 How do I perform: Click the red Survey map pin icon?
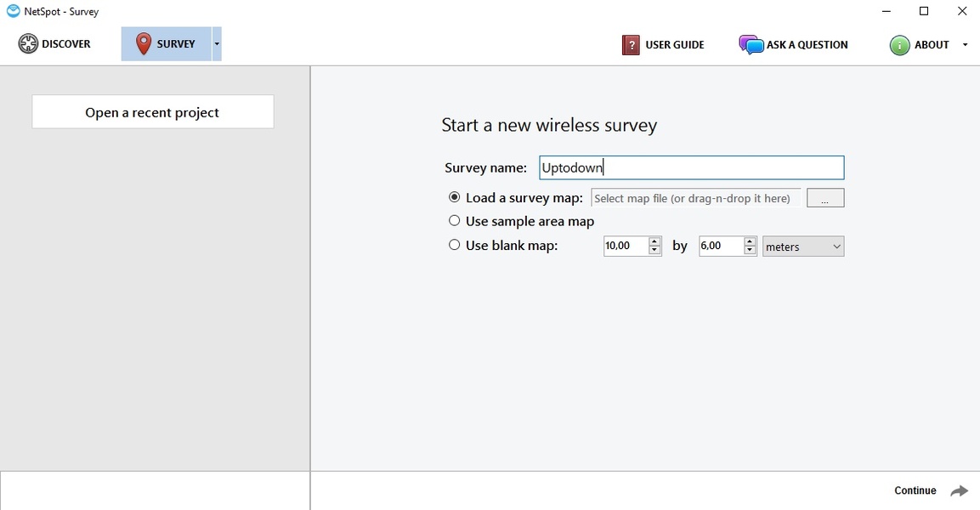[x=143, y=44]
